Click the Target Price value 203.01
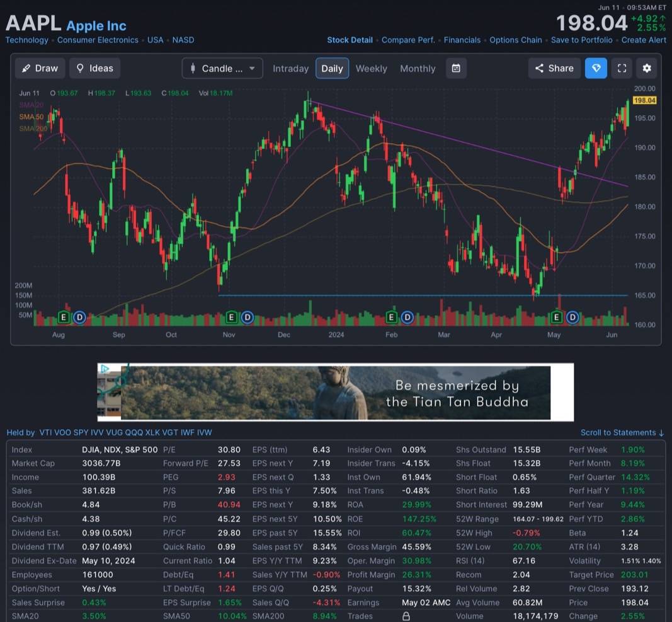The width and height of the screenshot is (672, 622). [x=635, y=574]
